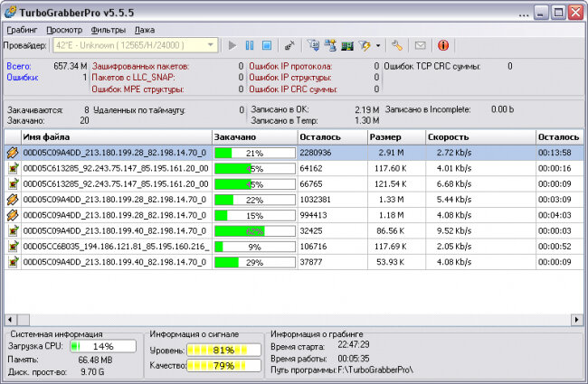Click the horizontal scrollbar right arrow
The width and height of the screenshot is (588, 384).
pyautogui.click(x=577, y=320)
